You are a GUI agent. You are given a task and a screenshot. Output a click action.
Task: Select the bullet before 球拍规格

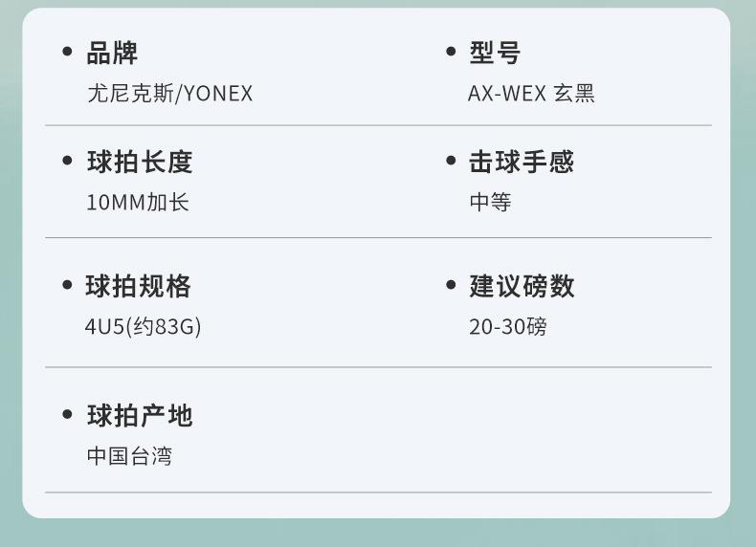tap(67, 285)
